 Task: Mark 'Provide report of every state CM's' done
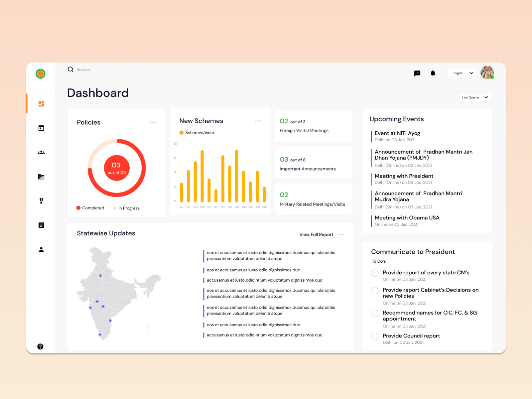pos(375,273)
